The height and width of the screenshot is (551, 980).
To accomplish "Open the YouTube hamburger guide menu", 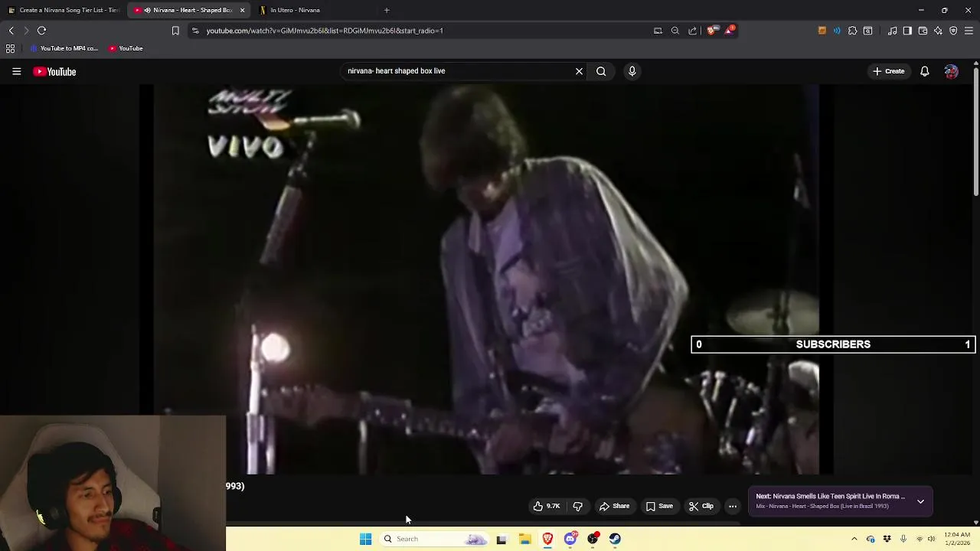I will (16, 71).
